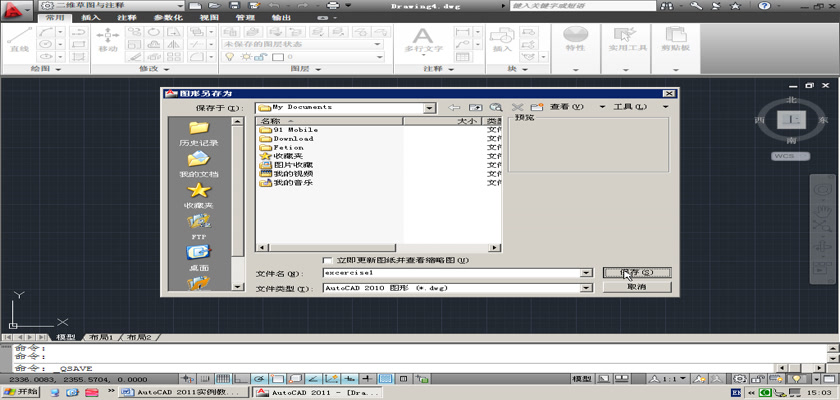Screen dimensions: 840x400
Task: Click the light bulb layer on/off icon
Action: [230, 57]
